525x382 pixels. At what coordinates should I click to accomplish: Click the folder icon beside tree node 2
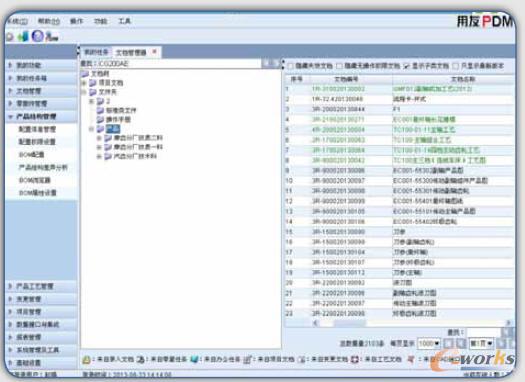[100, 101]
